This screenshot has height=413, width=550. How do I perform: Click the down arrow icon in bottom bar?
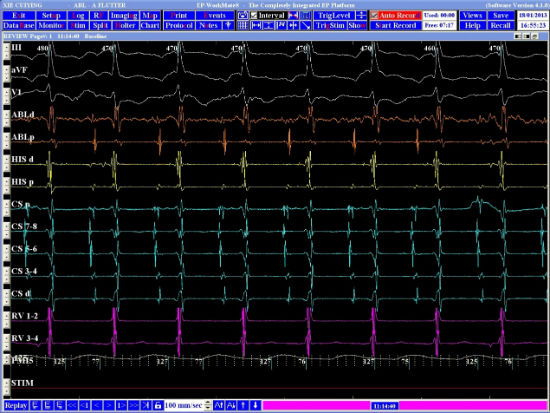tap(255, 406)
